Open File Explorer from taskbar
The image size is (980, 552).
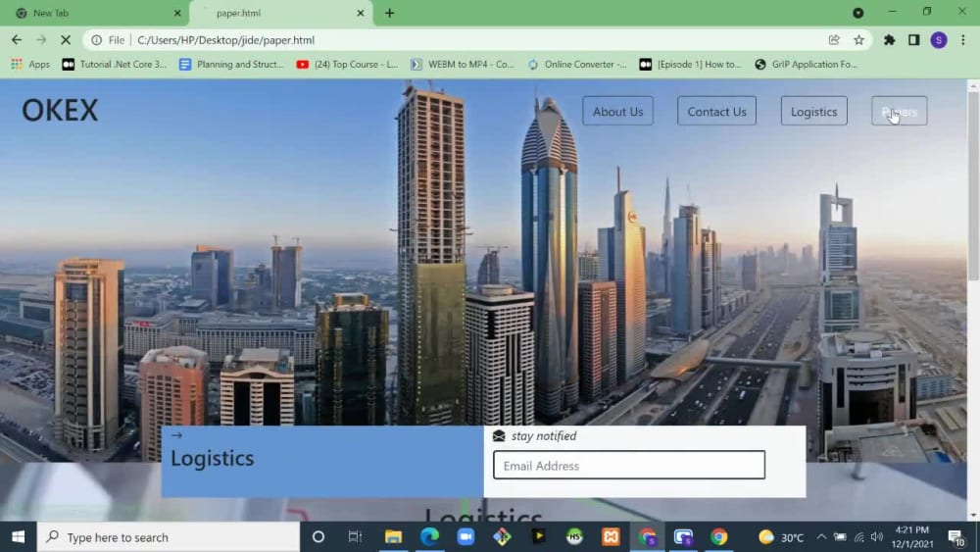point(393,537)
